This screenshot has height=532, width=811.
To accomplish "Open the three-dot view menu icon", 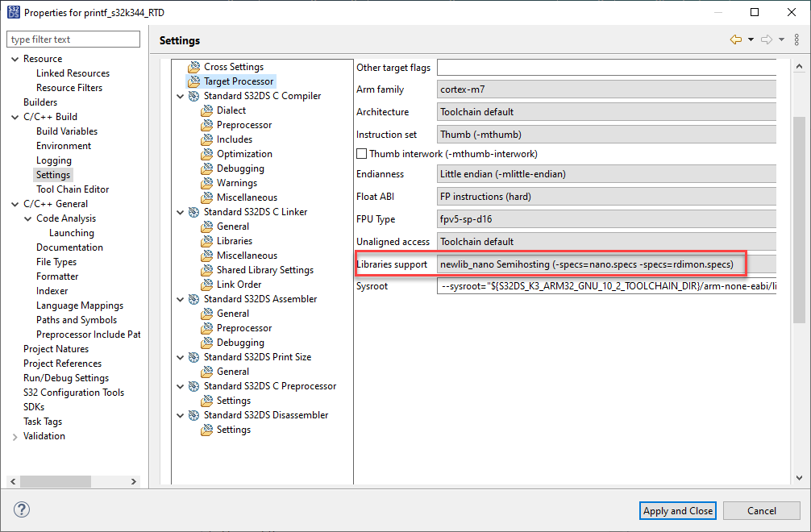I will point(796,39).
